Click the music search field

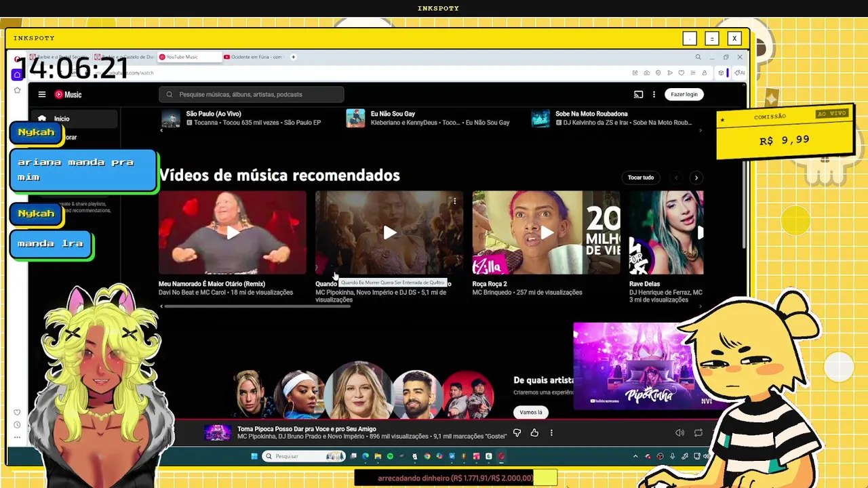pyautogui.click(x=252, y=94)
